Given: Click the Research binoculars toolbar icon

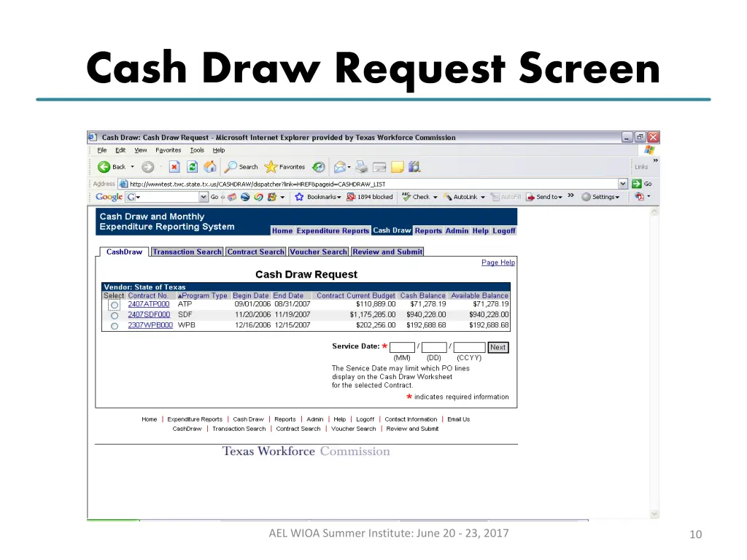Looking at the screenshot, I should coord(414,167).
